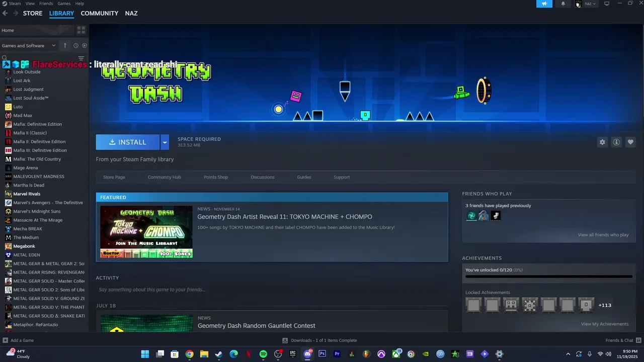The height and width of the screenshot is (362, 644).
Task: Open Spotify from the taskbar
Action: [x=263, y=354]
